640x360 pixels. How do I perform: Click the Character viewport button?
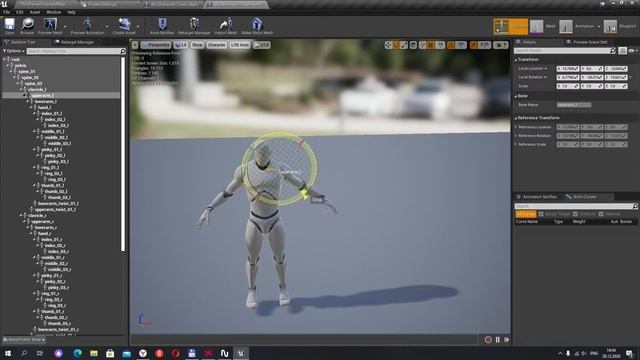tap(216, 45)
